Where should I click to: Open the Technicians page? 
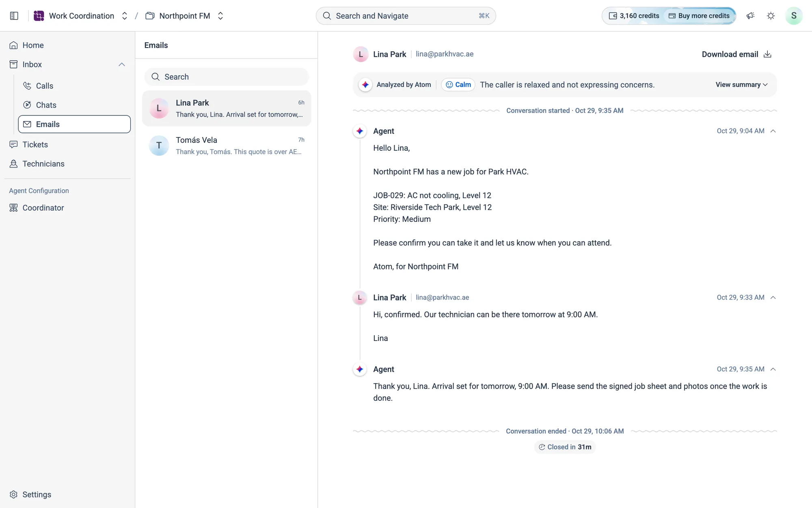coord(67,163)
